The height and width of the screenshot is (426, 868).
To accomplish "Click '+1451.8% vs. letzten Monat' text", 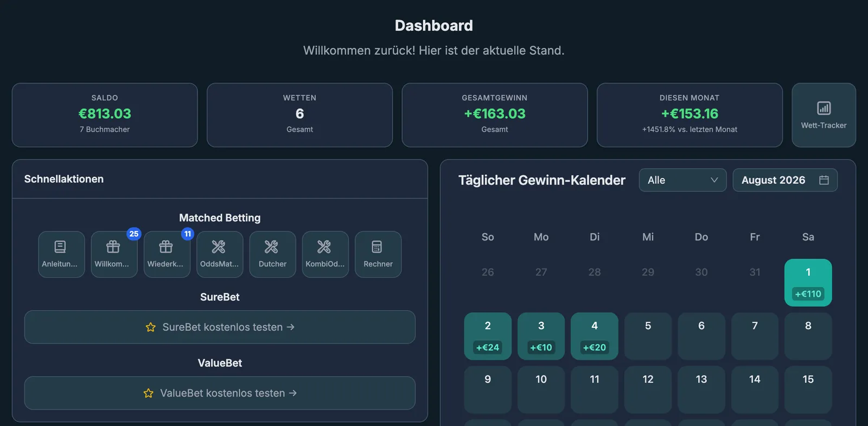I will 690,129.
